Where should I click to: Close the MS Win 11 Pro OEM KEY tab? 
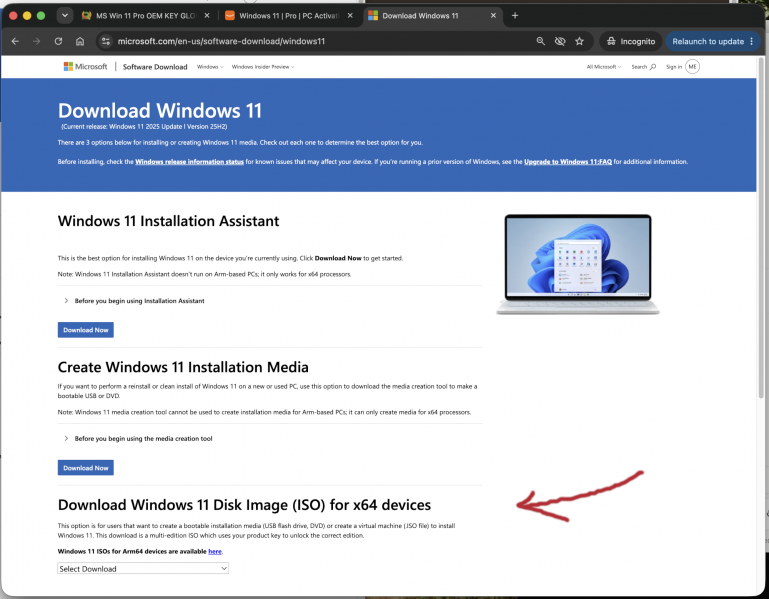tap(207, 16)
